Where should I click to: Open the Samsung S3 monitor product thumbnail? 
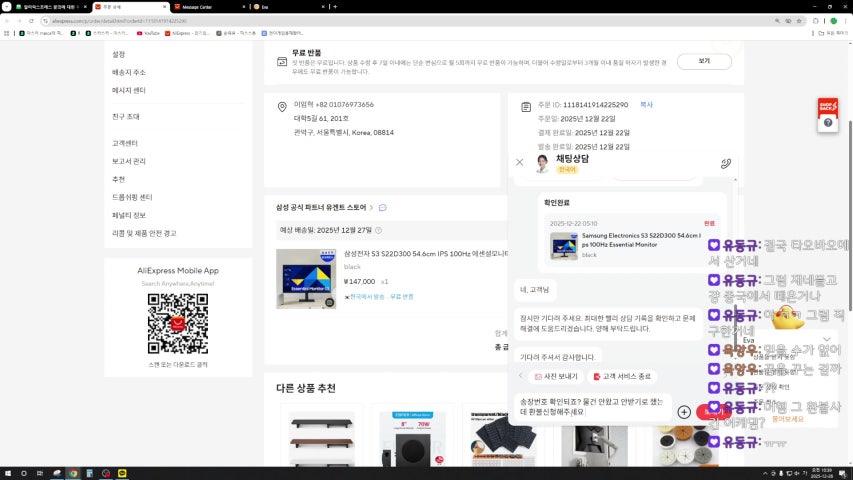point(306,279)
